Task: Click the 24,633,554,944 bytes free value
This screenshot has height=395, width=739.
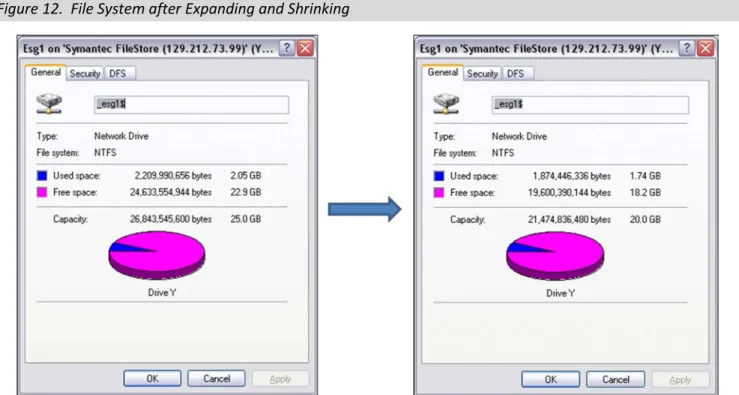Action: [x=171, y=192]
